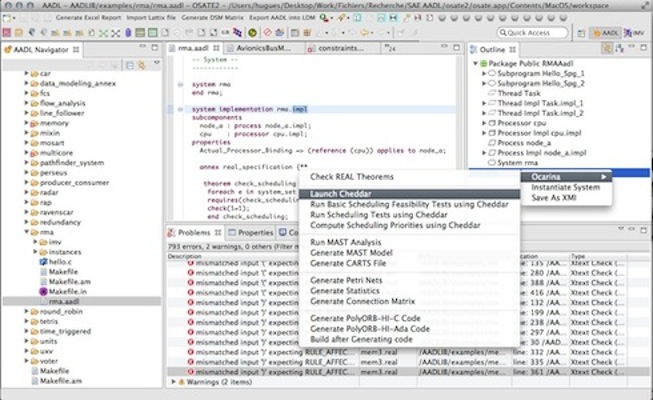Viewport: 653px width, 400px height.
Task: Click the blue cylinder icon in the toolbar
Action: click(128, 32)
